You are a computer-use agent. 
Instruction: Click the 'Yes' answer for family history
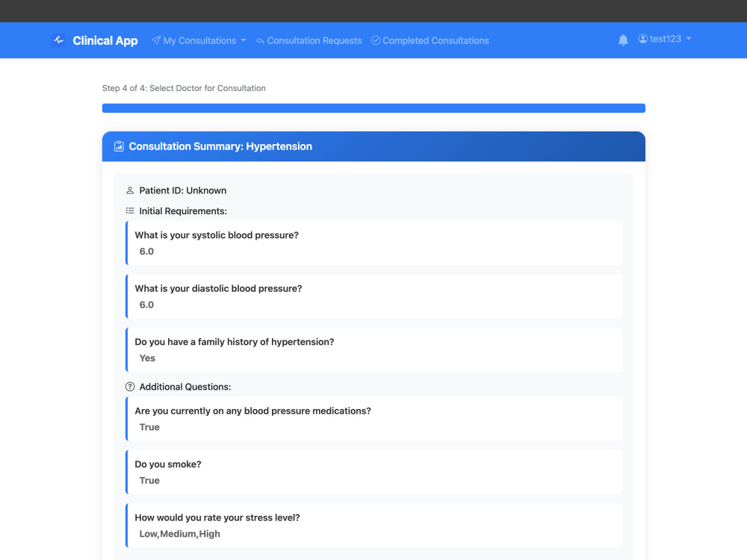[147, 358]
